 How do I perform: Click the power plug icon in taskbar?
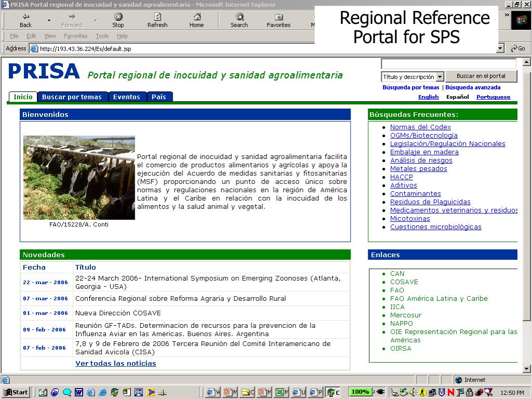click(x=381, y=392)
